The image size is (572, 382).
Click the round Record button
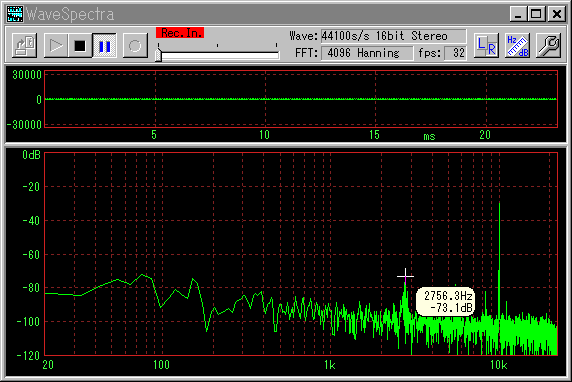135,46
